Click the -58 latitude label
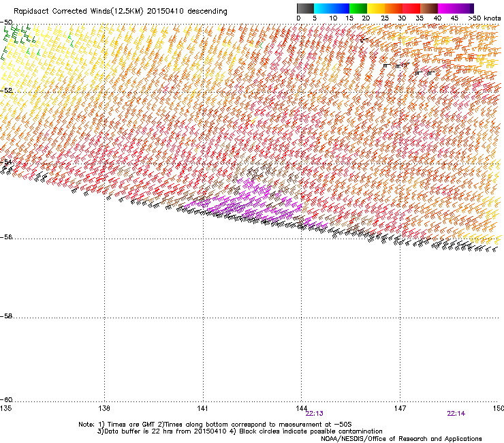This screenshot has width=504, height=443. (6, 316)
